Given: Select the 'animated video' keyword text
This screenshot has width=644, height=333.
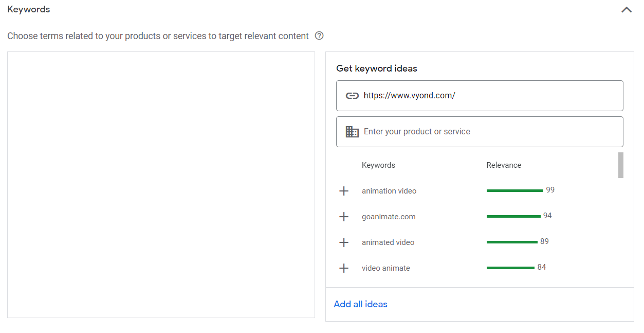Looking at the screenshot, I should pos(388,242).
